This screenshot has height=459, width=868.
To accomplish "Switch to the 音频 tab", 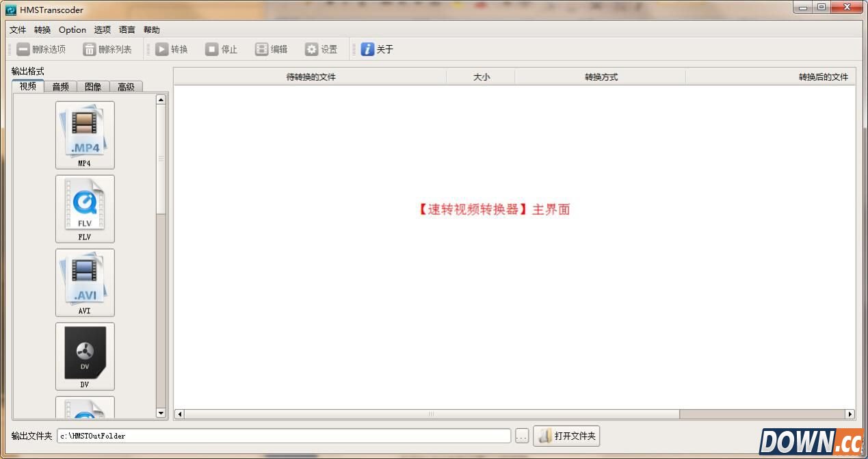I will 60,86.
